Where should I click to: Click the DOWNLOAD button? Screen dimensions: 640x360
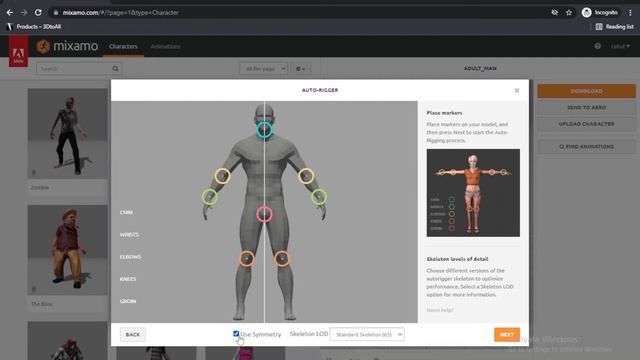(x=586, y=91)
